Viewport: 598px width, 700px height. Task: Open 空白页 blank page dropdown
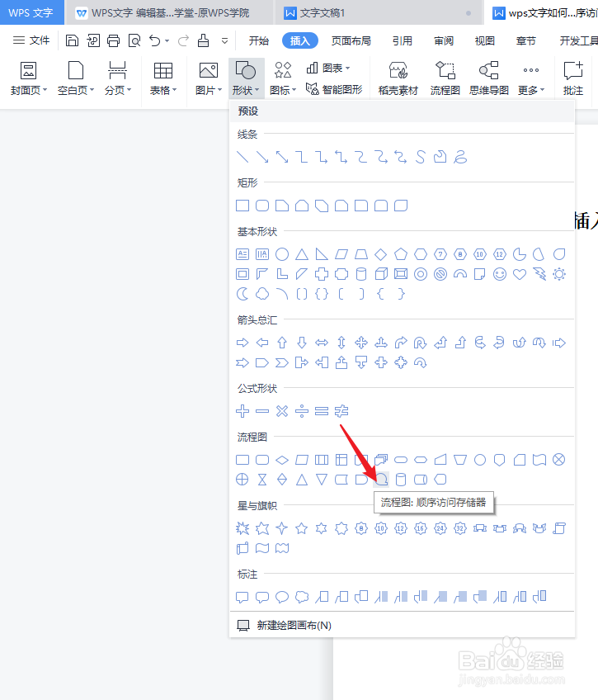pyautogui.click(x=76, y=78)
